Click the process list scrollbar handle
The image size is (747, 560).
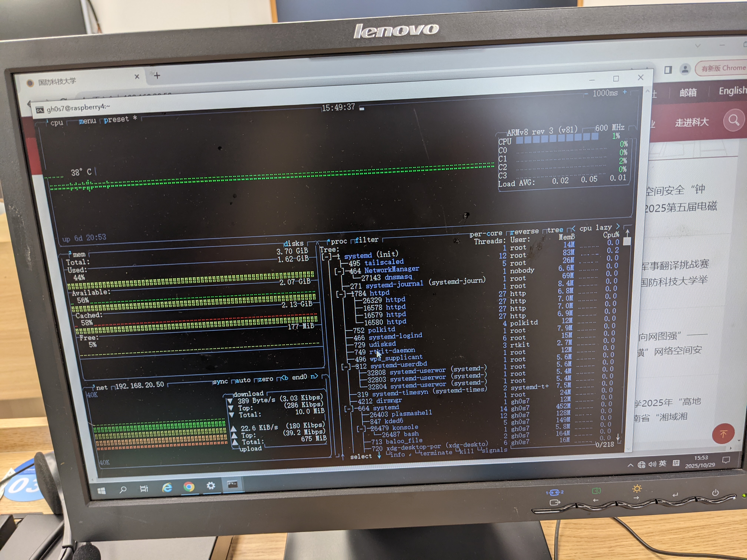pyautogui.click(x=627, y=241)
